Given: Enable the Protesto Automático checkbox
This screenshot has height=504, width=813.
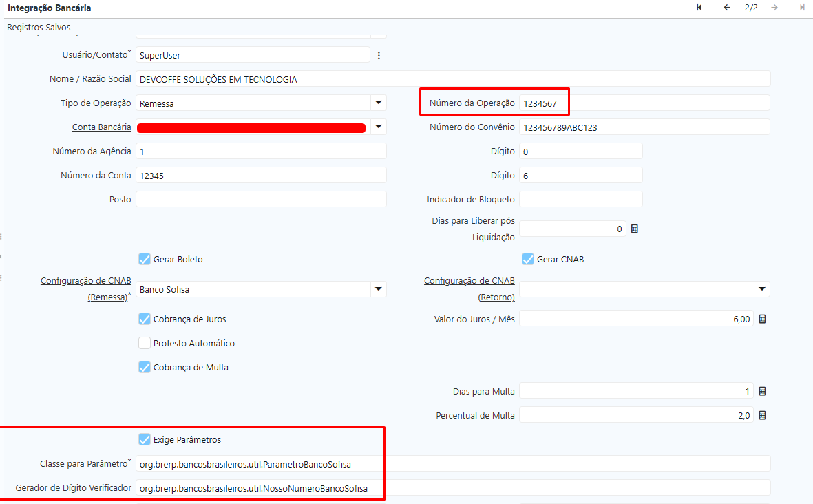Looking at the screenshot, I should pyautogui.click(x=145, y=343).
